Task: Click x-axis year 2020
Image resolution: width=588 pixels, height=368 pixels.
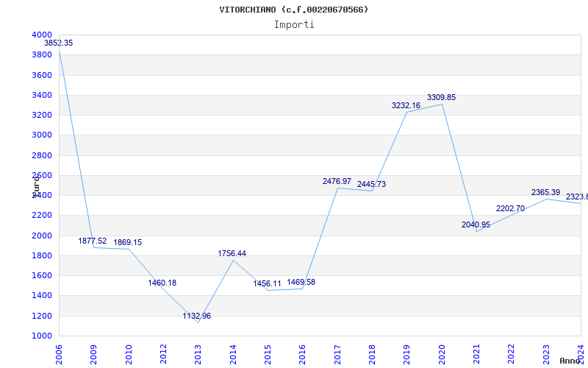Action: point(442,354)
